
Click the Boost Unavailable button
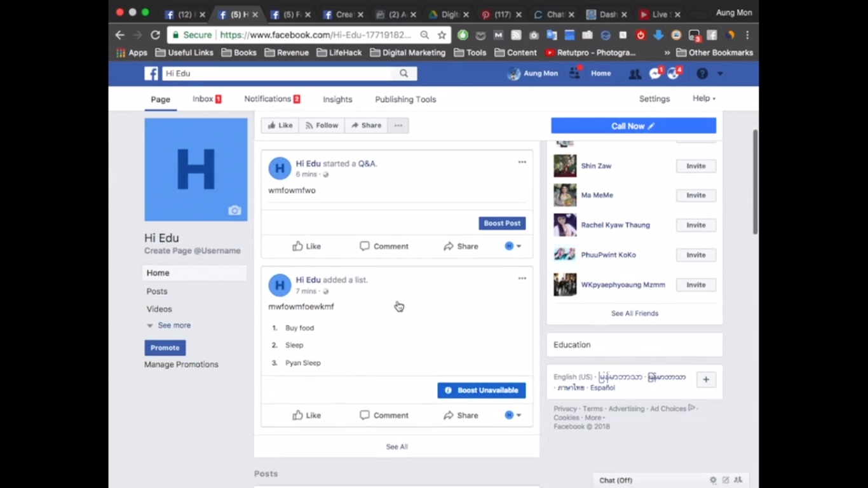pos(482,390)
